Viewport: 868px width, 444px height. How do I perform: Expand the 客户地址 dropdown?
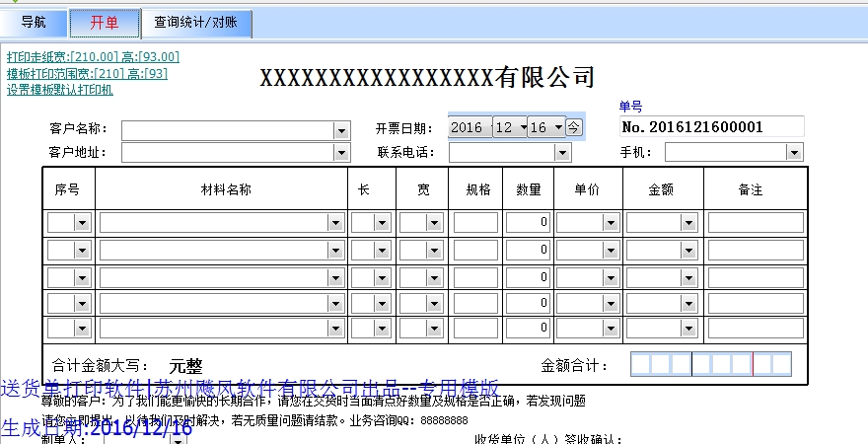click(x=341, y=153)
